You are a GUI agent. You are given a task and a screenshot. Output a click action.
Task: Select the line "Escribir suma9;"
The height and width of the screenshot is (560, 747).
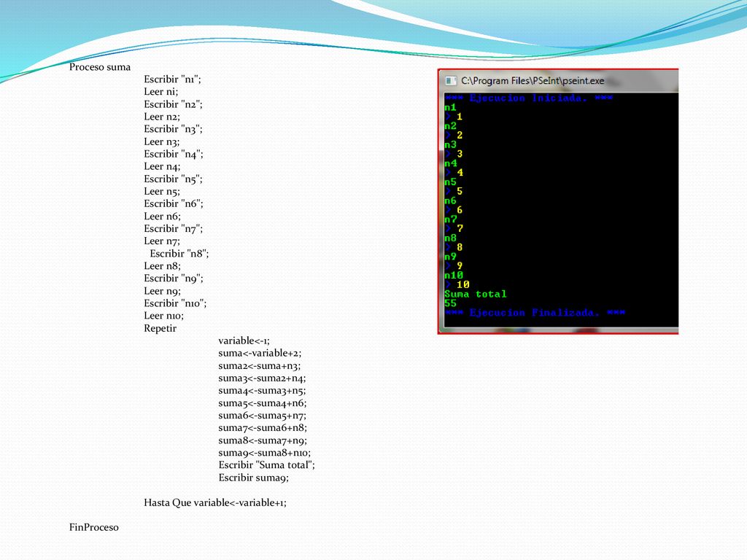tap(253, 478)
